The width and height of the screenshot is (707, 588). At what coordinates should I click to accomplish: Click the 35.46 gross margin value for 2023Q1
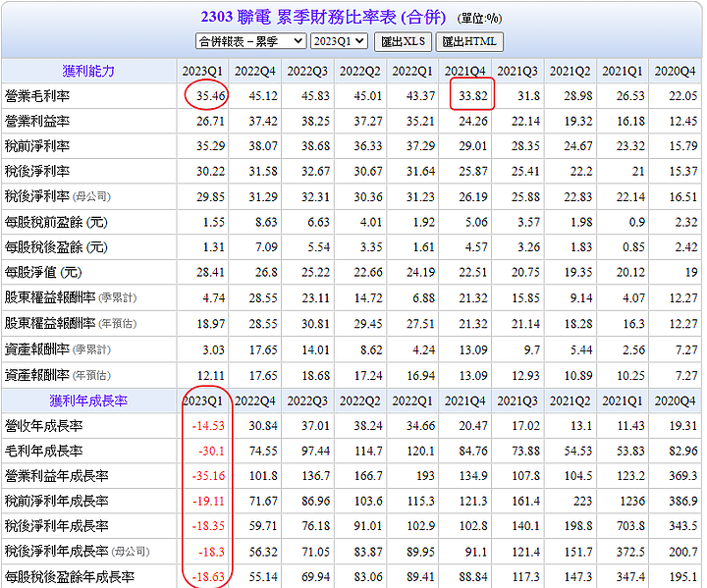(x=210, y=96)
